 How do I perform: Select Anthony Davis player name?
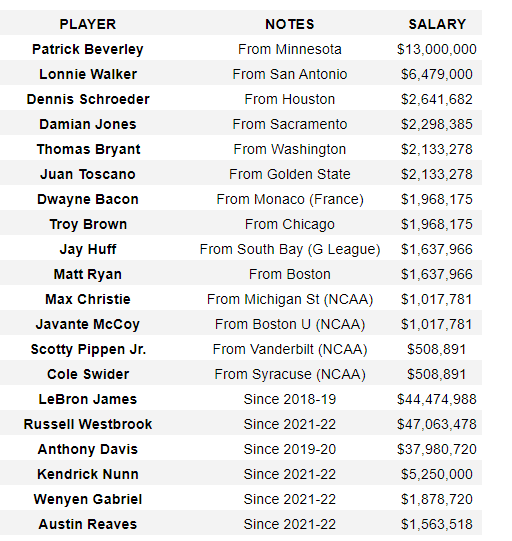pos(88,449)
